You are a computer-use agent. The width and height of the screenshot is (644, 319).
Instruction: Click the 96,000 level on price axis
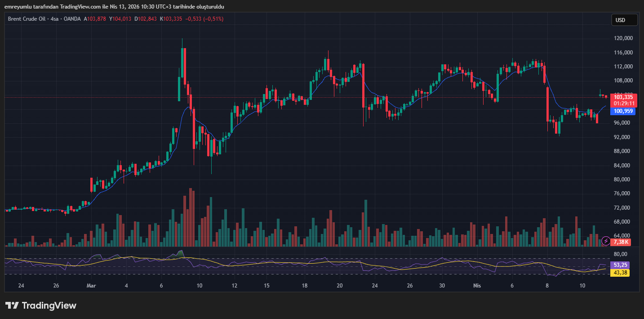pos(623,123)
